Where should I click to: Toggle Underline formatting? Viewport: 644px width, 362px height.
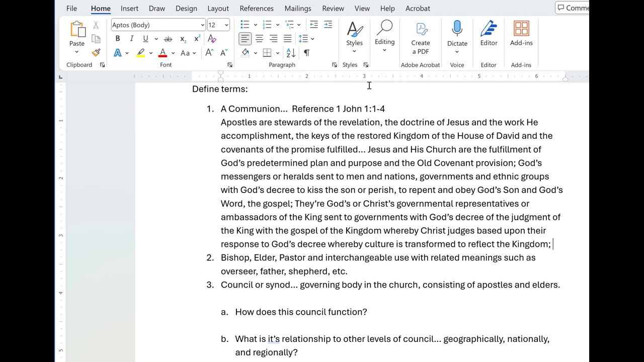tap(145, 39)
